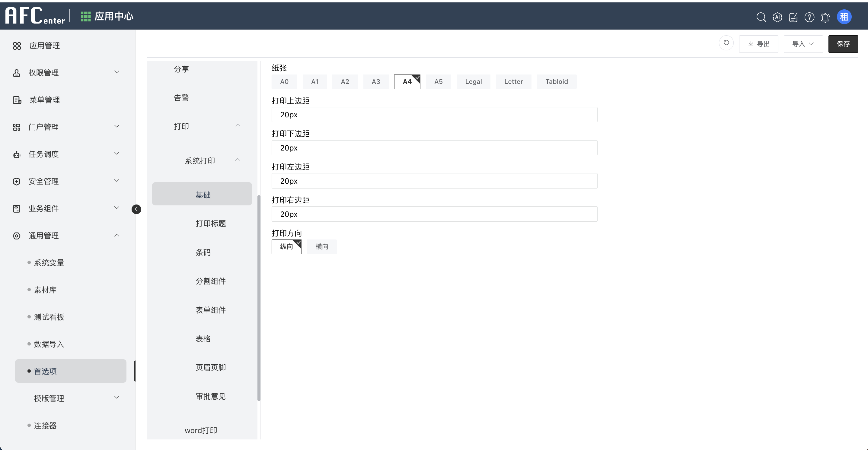Click the note edit icon in header

[793, 17]
